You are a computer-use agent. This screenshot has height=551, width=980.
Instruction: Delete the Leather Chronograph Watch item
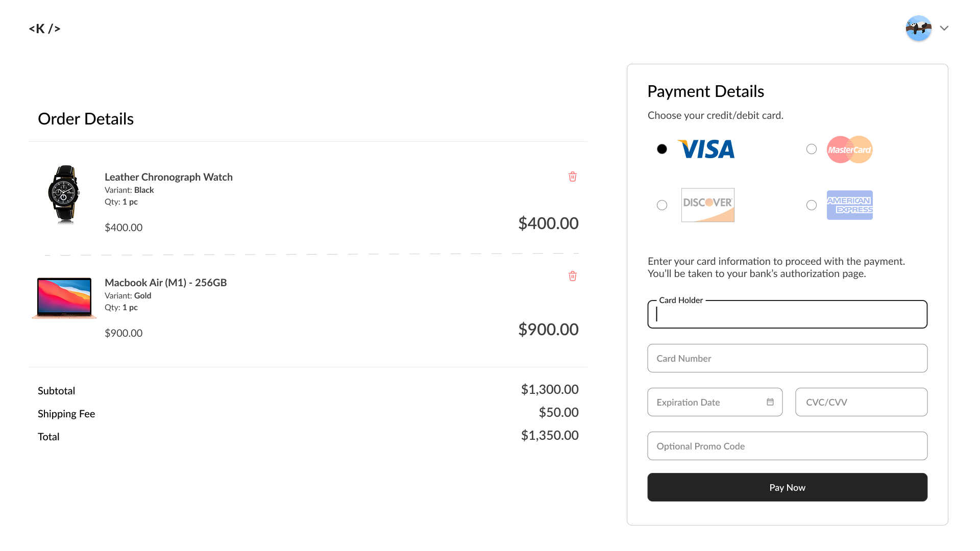pos(573,177)
